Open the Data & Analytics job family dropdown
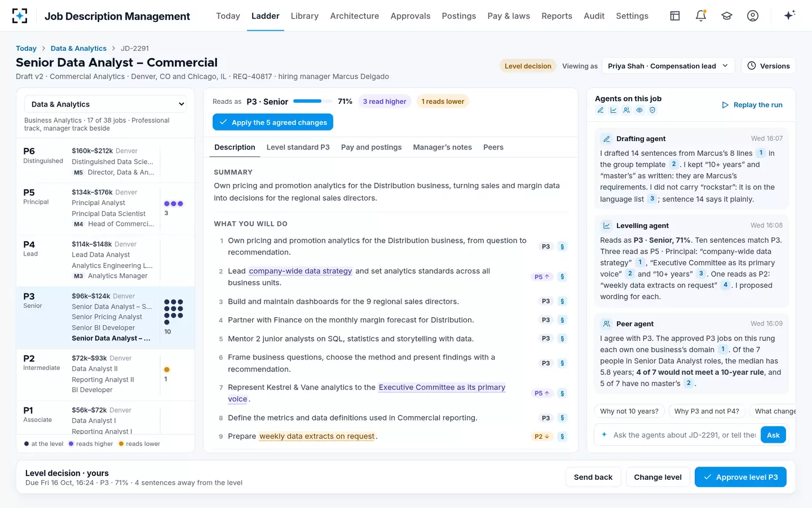812x508 pixels. 105,104
